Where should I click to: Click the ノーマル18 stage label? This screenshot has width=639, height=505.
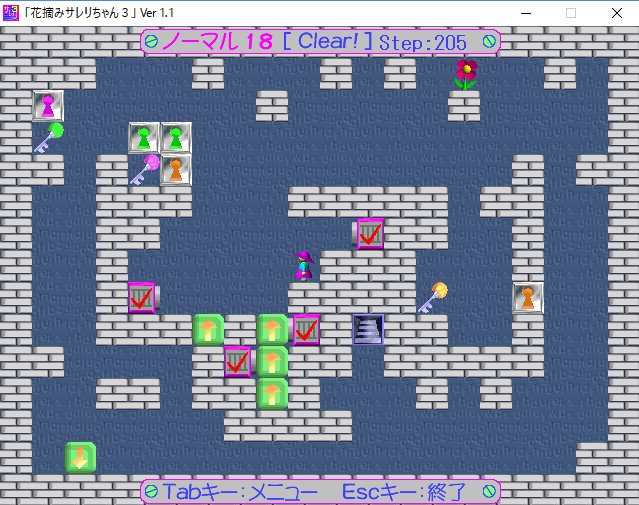click(x=218, y=42)
